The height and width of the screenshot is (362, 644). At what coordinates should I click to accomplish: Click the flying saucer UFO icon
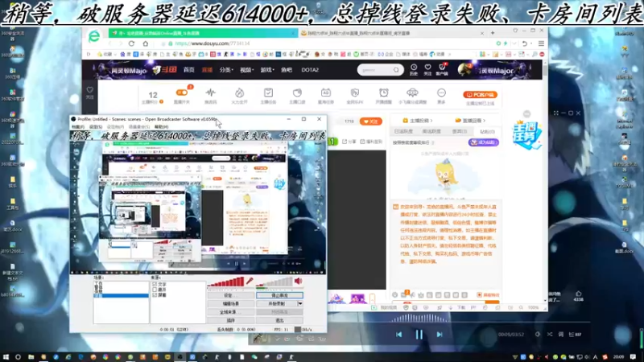pos(412,93)
